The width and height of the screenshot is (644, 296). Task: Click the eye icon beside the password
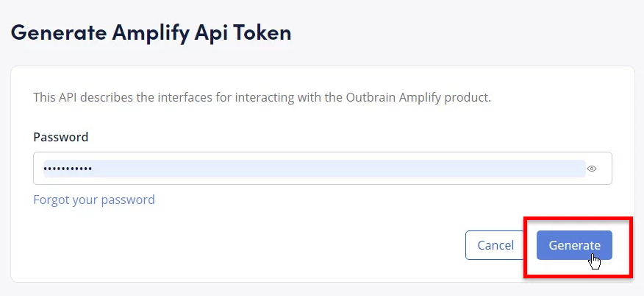pyautogui.click(x=592, y=169)
